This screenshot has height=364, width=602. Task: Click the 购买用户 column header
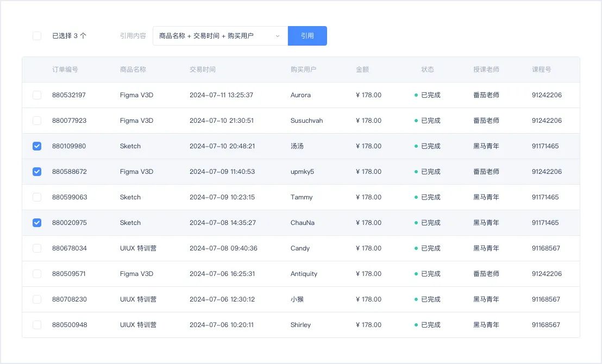(x=303, y=70)
